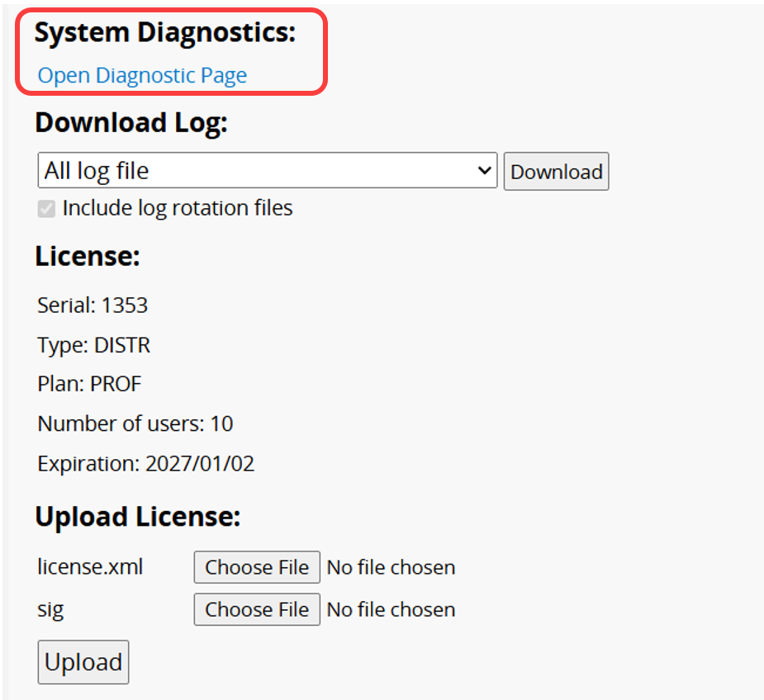This screenshot has height=700, width=764.
Task: Choose a file for sig
Action: 257,609
